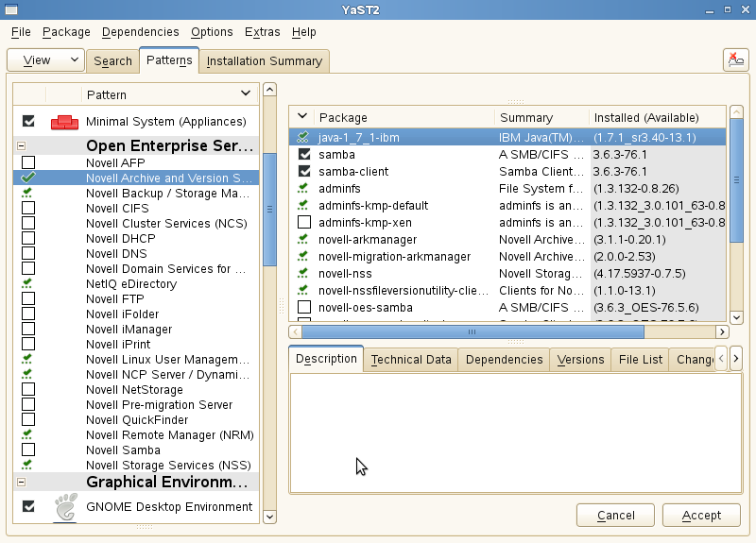Click status icon beside novell-arkmanager package
Viewport: 756px width, 543px height.
[x=303, y=240]
